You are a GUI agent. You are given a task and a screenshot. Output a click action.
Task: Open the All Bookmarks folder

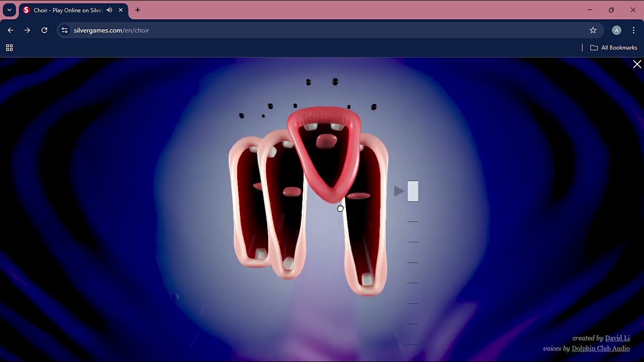click(614, 48)
